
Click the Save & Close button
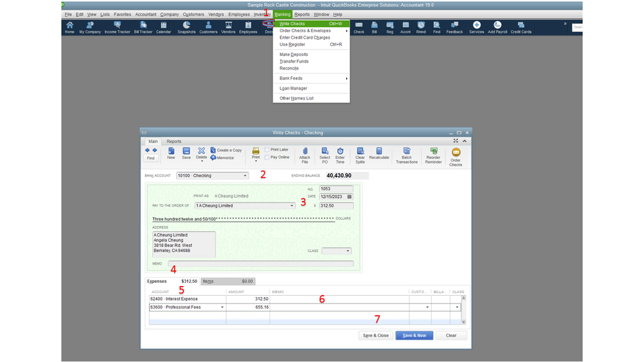pyautogui.click(x=375, y=336)
